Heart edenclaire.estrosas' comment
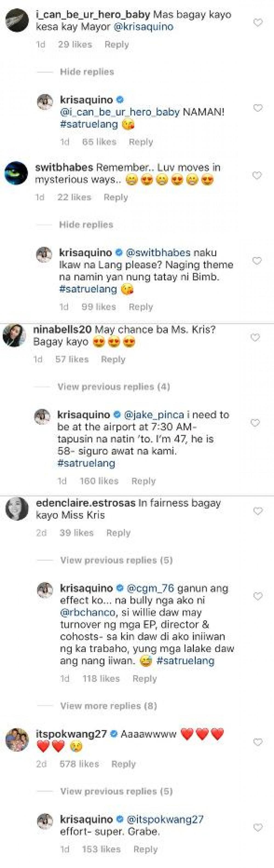 [x=258, y=511]
